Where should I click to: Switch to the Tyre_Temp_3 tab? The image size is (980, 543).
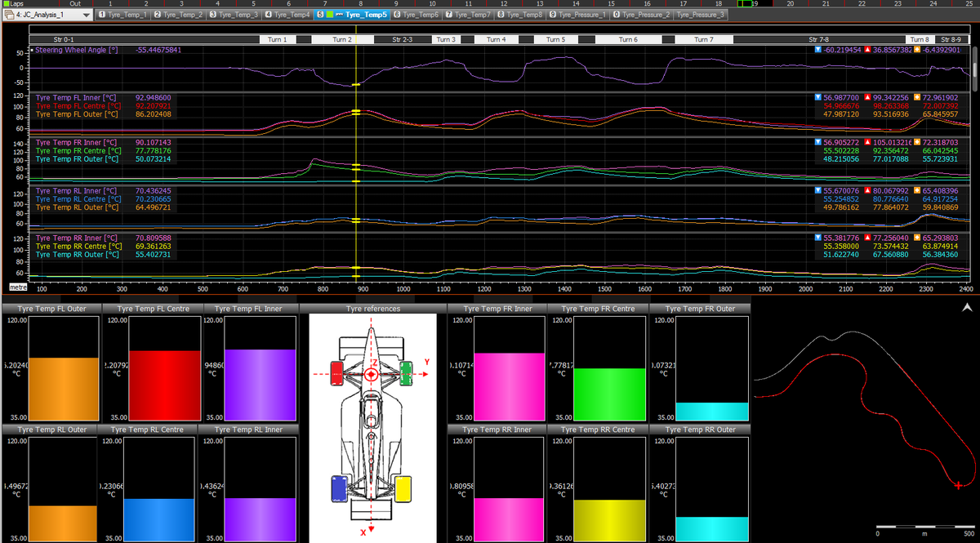(x=234, y=15)
